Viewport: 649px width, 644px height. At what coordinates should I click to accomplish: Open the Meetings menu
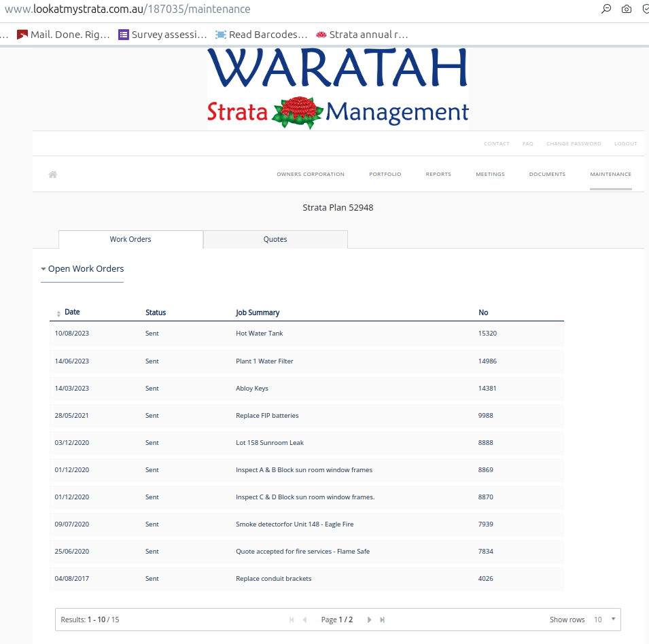pos(490,174)
